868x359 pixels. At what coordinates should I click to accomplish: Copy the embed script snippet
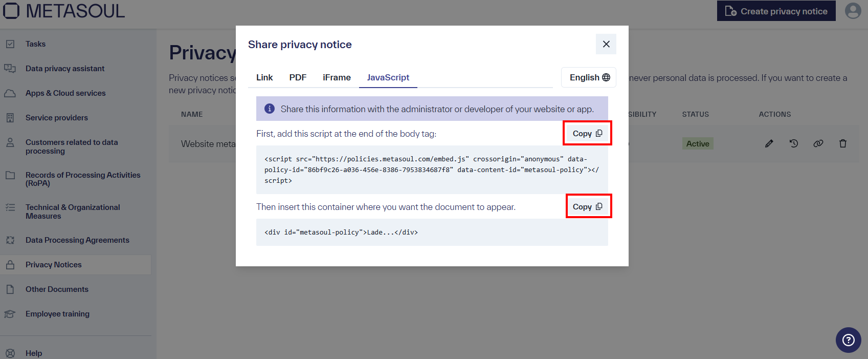tap(587, 133)
